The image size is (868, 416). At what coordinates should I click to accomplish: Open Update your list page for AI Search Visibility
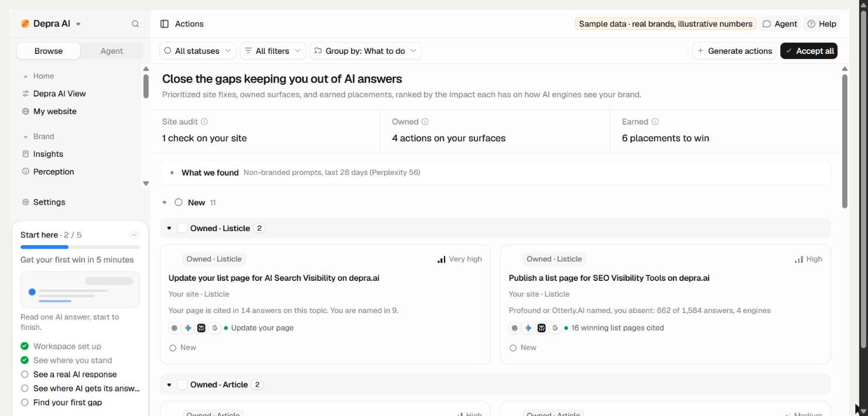274,279
